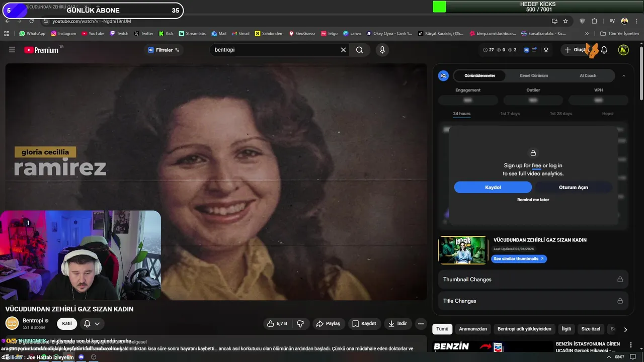The width and height of the screenshot is (644, 362).
Task: Switch to Genel Görünüm tab
Action: coord(534,75)
